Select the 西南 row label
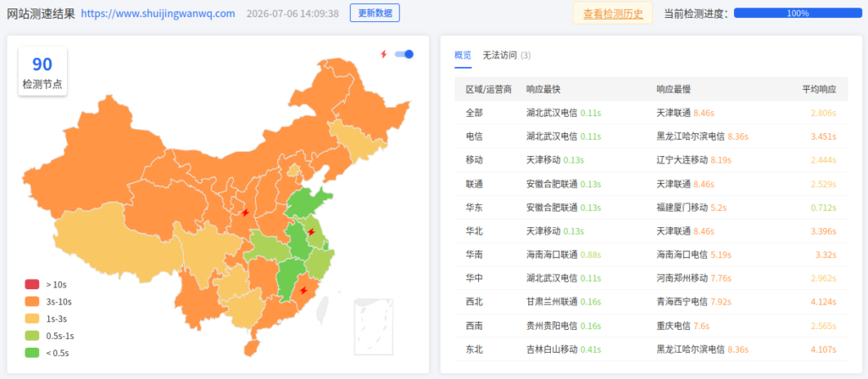 pos(475,326)
